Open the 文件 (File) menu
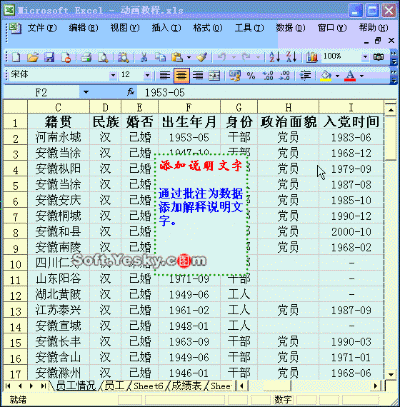 click(42, 28)
